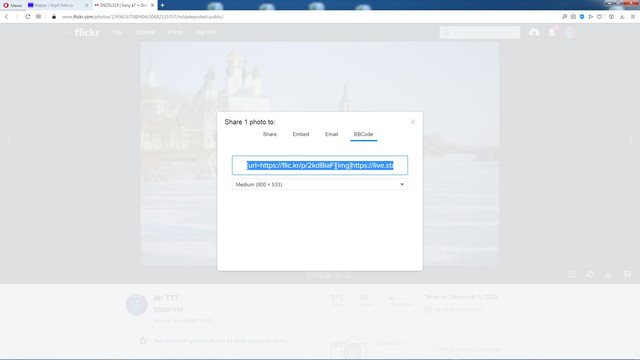This screenshot has width=640, height=360.
Task: Click the download photo icon below the image
Action: [x=608, y=275]
